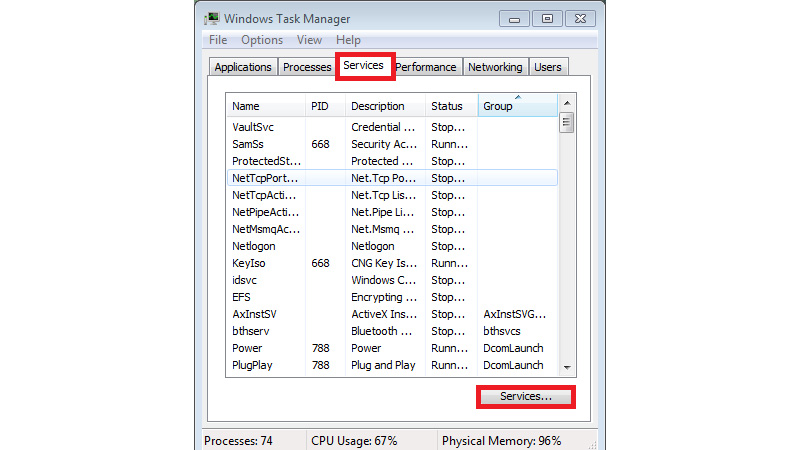This screenshot has width=800, height=450.
Task: Click the Group column header sort arrow
Action: [x=517, y=98]
